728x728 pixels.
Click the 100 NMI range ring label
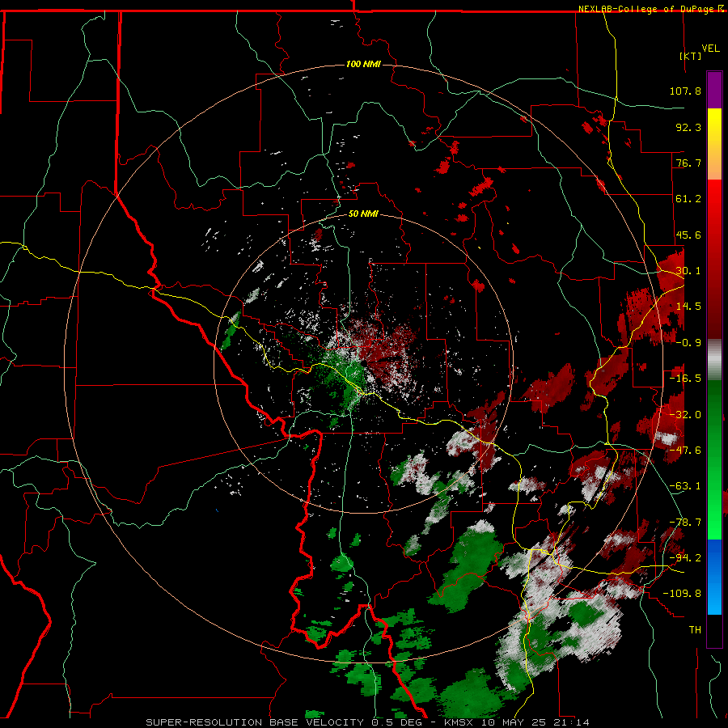tap(363, 64)
